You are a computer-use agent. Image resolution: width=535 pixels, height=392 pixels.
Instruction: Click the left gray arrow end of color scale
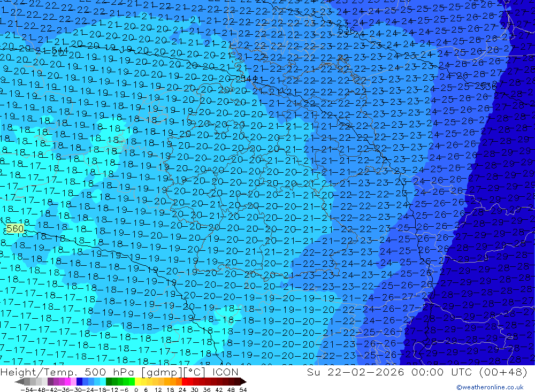click(x=19, y=381)
